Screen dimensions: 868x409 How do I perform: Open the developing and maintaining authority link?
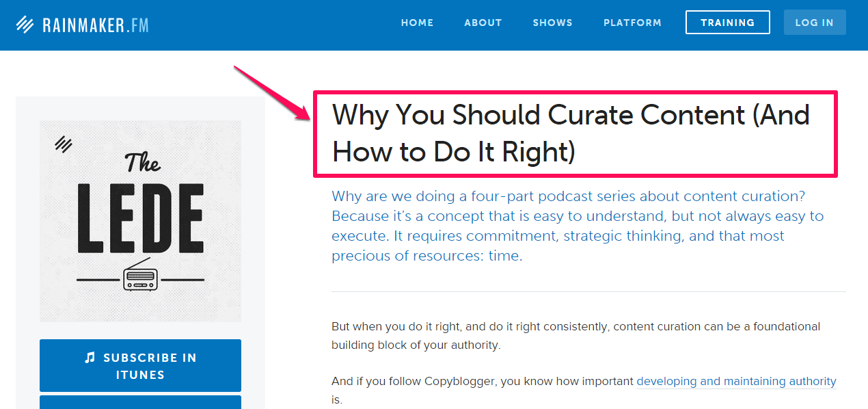736,381
